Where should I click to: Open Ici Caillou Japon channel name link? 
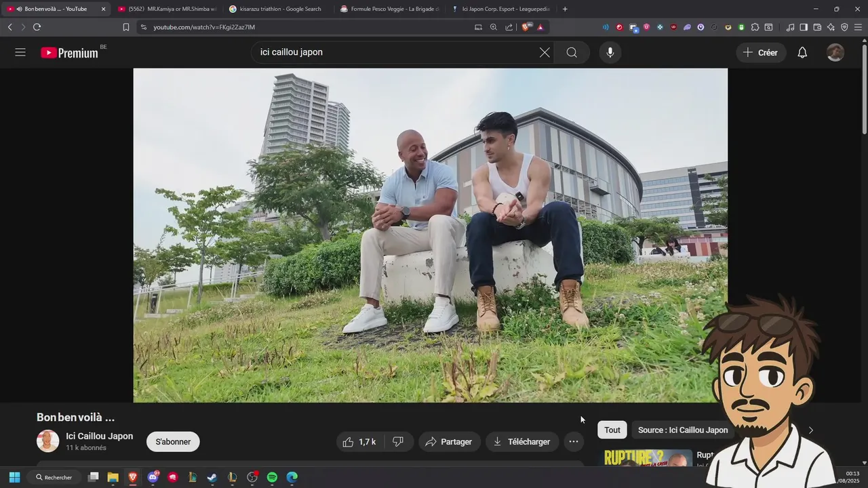coord(100,436)
